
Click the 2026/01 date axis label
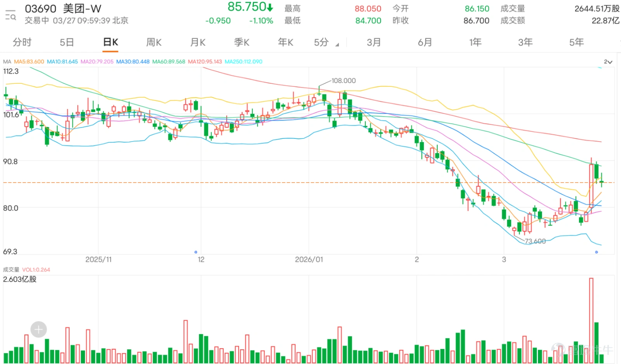point(309,259)
